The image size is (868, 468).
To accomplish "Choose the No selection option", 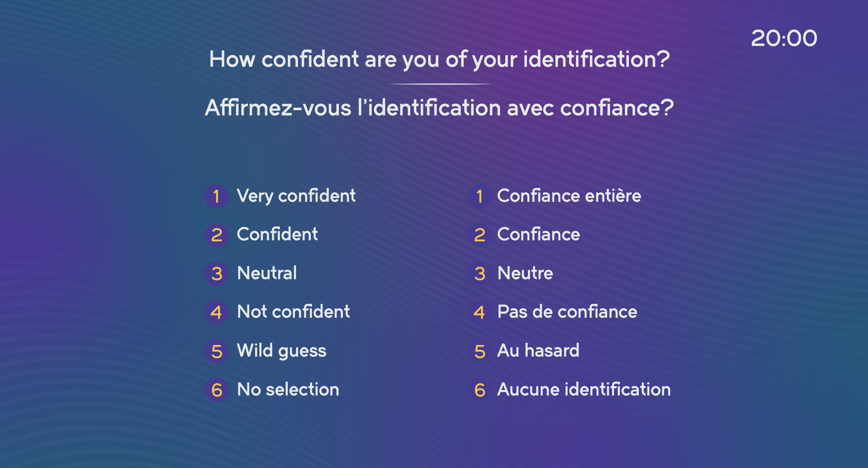I will 288,390.
